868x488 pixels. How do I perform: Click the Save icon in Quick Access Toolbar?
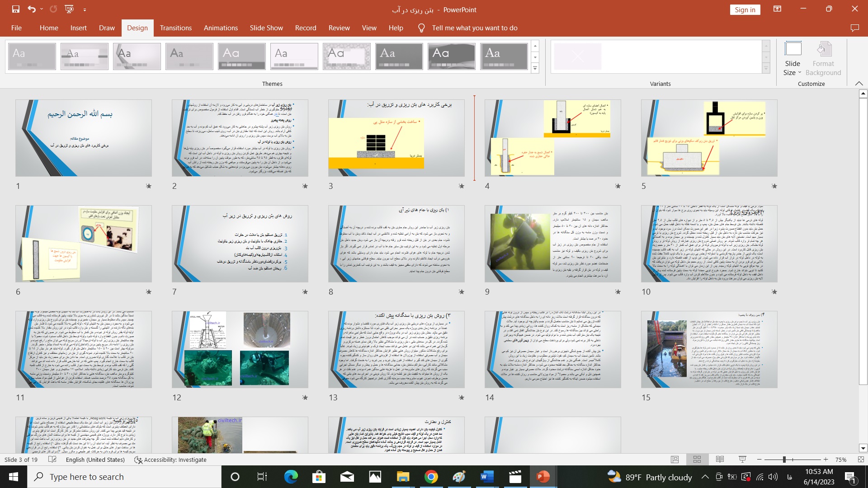[16, 9]
